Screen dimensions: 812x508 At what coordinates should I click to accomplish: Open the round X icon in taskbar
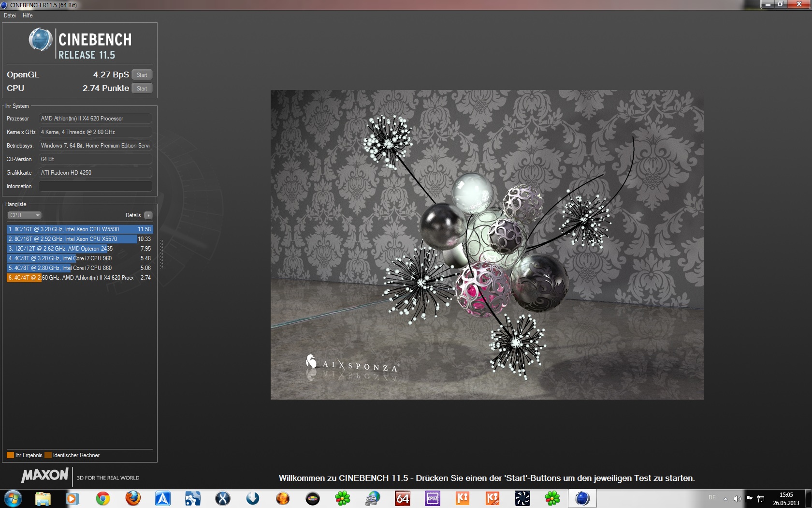[223, 498]
